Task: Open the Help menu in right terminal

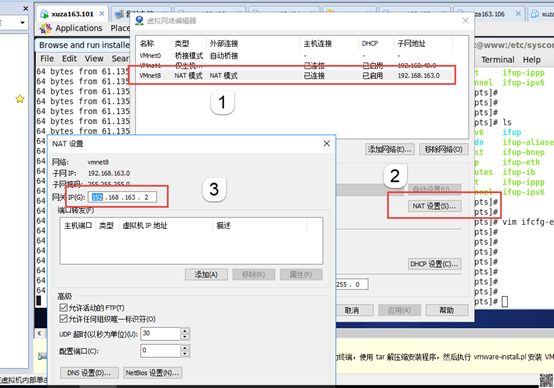Action: point(532,60)
